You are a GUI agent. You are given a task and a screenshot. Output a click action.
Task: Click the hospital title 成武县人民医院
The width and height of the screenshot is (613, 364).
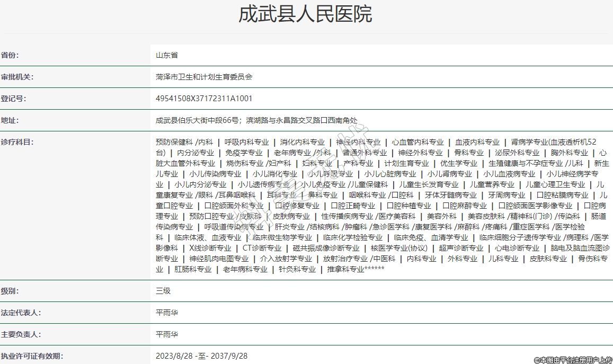[x=305, y=14]
